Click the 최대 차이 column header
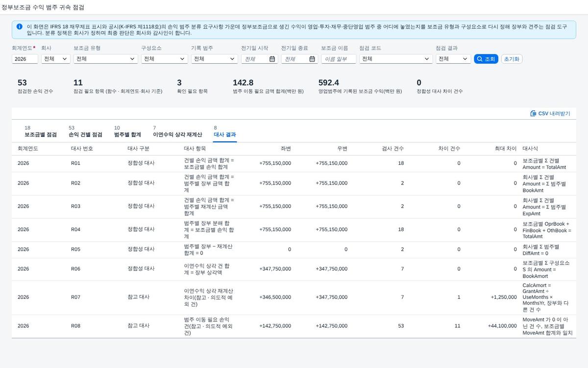588x368 pixels. (x=506, y=148)
